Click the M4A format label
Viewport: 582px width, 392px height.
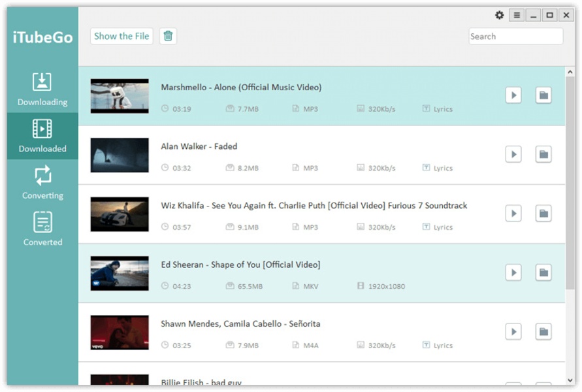[x=311, y=346]
